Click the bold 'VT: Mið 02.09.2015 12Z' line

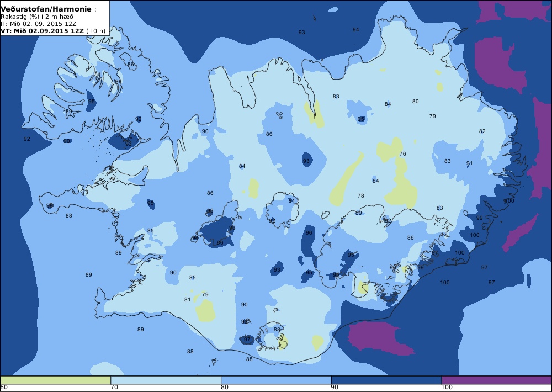tap(42, 30)
